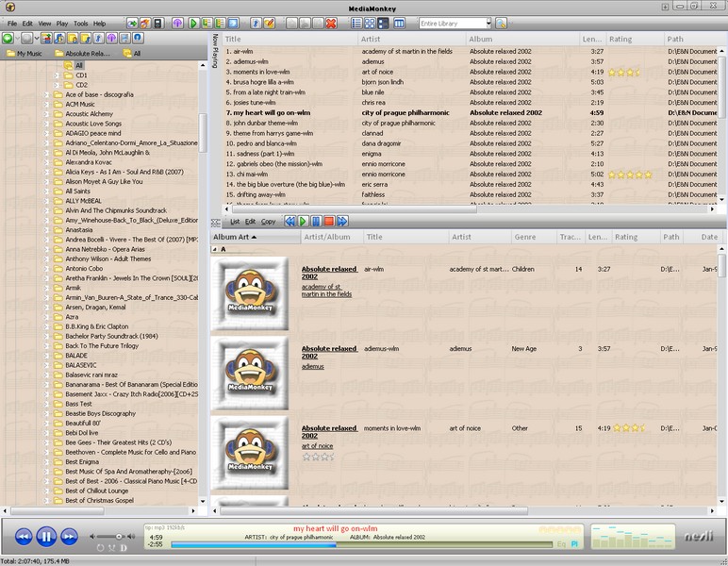Switch to thumbnail grid view icon
728x566 pixels.
370,24
